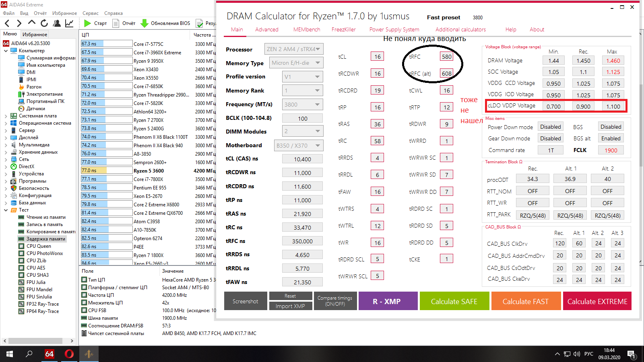The image size is (644, 362).
Task: Select CPU Queen benchmark in the tree
Action: [39, 246]
